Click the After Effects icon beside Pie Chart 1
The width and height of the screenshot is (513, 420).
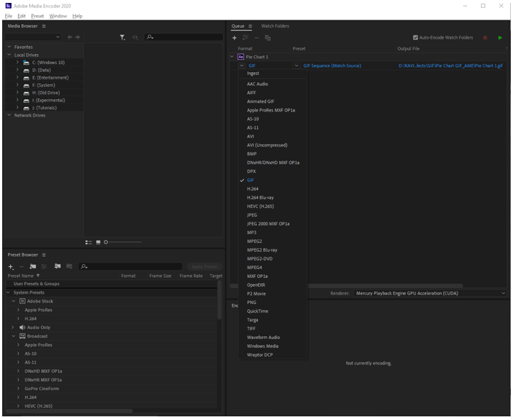[240, 57]
